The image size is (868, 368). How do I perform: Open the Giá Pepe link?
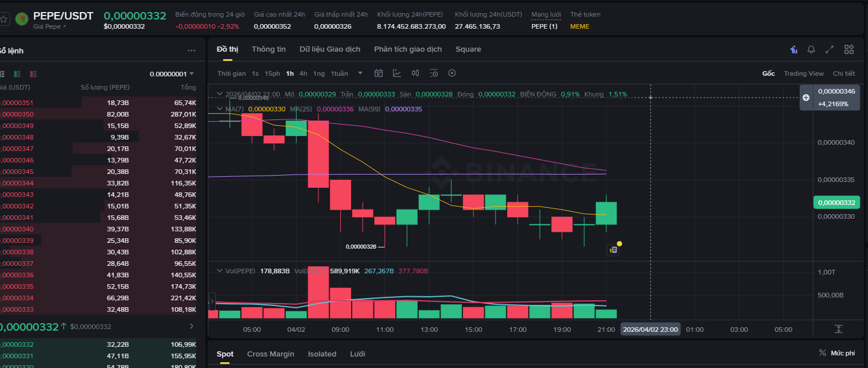coord(49,26)
